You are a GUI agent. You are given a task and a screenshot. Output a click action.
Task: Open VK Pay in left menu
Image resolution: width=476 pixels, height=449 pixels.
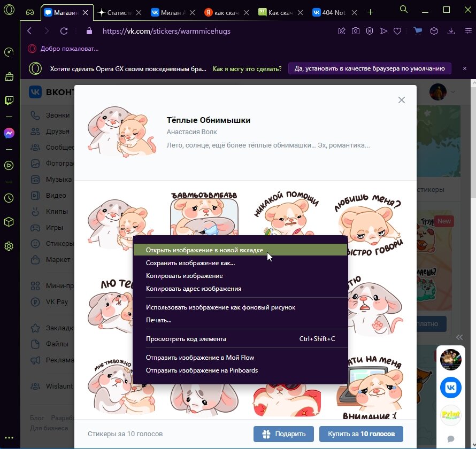[x=50, y=302]
